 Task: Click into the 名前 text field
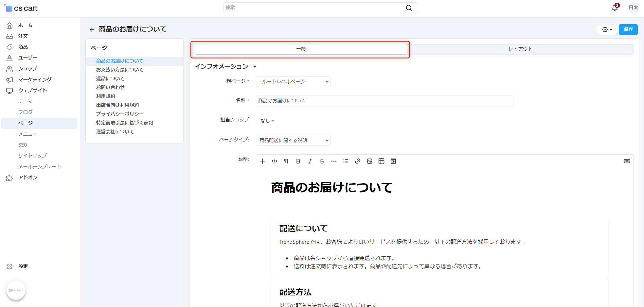384,101
